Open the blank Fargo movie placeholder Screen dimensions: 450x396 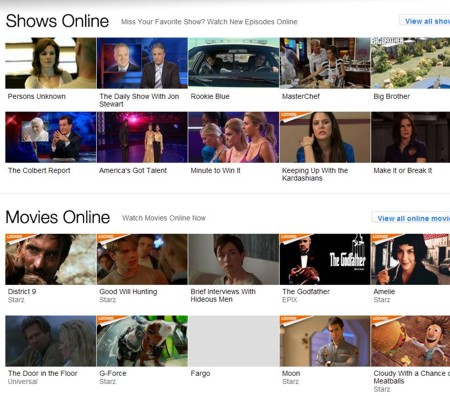point(233,341)
